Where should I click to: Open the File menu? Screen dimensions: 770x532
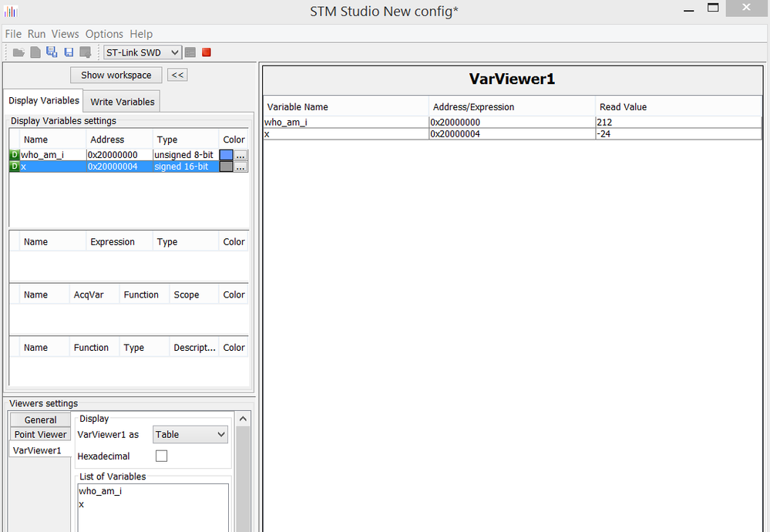click(x=13, y=34)
